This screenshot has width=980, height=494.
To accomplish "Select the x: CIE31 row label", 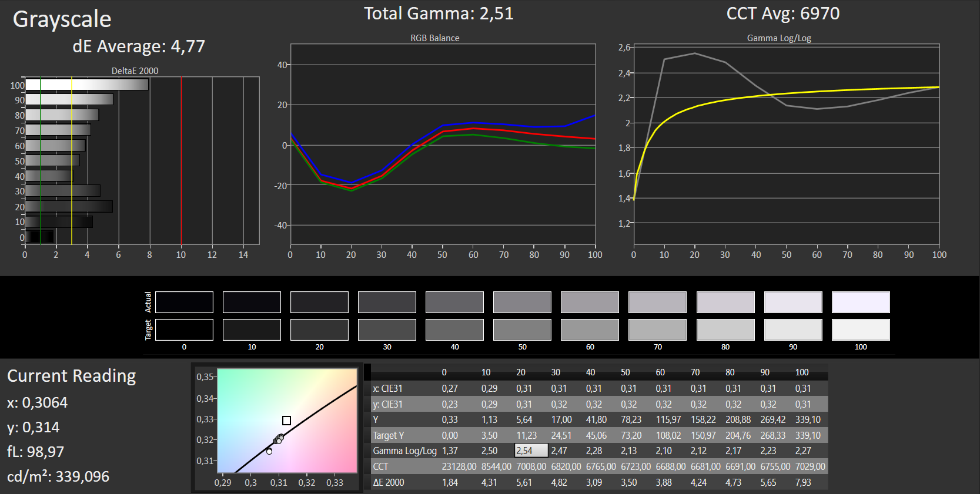I will click(388, 388).
